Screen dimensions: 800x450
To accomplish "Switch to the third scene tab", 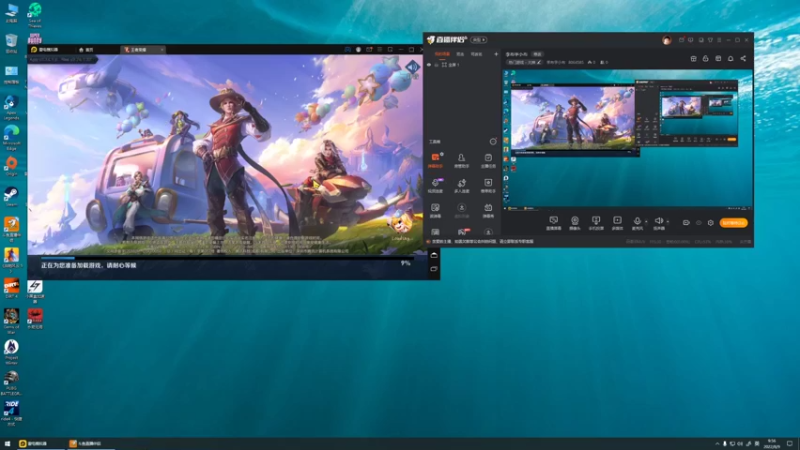I will [x=476, y=54].
